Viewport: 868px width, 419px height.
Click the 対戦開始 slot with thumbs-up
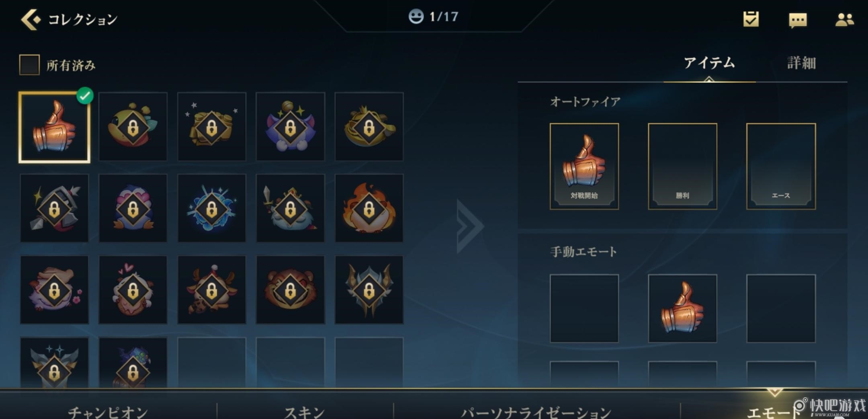pos(584,166)
